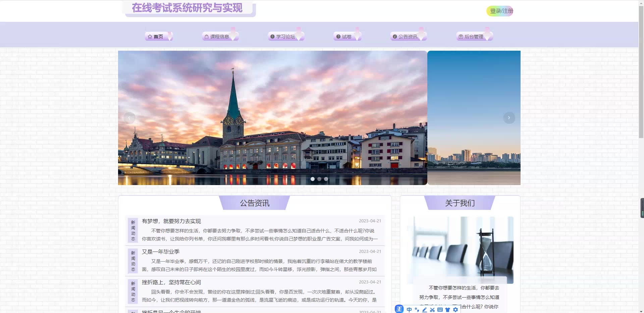Open 公告资讯 in the navigation bar
644x313 pixels.
point(408,37)
